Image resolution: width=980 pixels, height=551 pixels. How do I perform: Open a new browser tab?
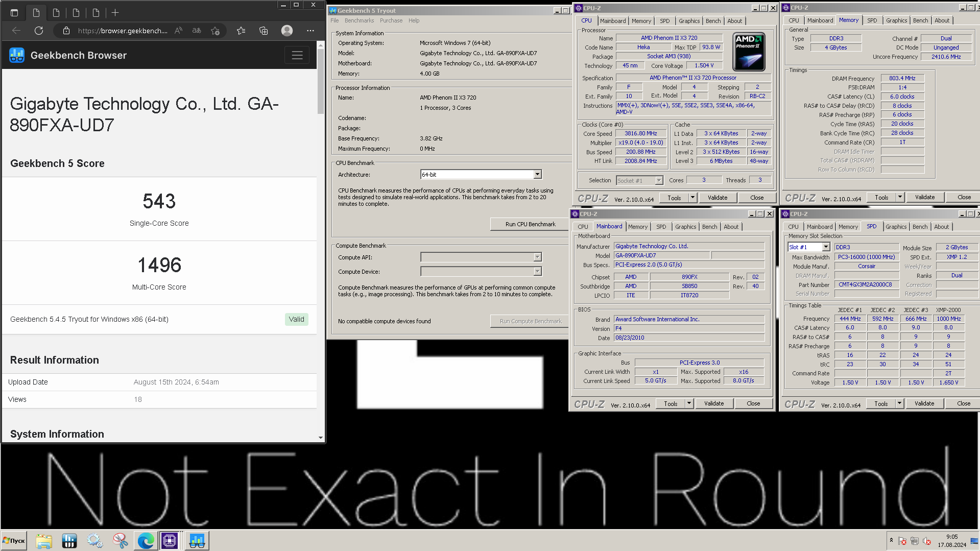[115, 13]
